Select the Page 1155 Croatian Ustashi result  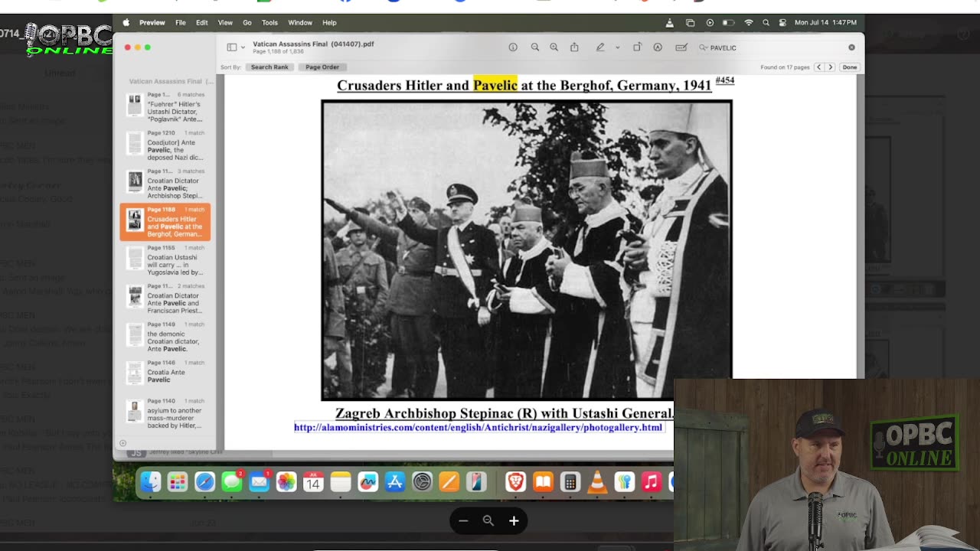(165, 260)
